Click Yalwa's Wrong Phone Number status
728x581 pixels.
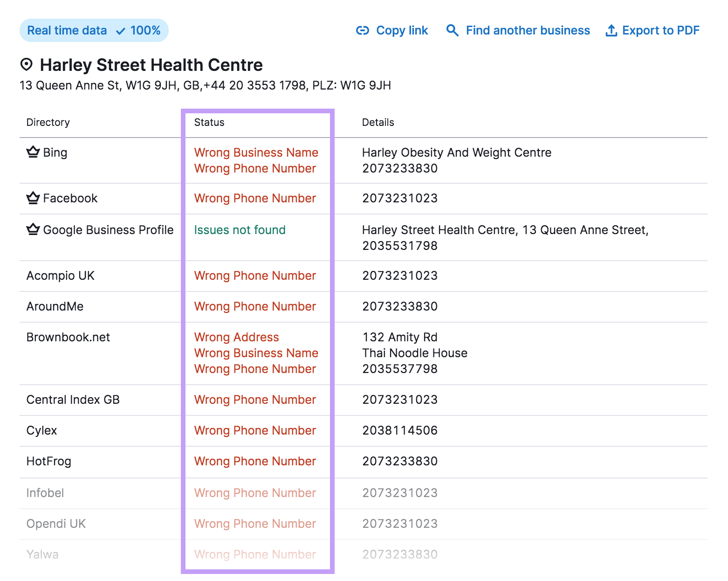[255, 554]
